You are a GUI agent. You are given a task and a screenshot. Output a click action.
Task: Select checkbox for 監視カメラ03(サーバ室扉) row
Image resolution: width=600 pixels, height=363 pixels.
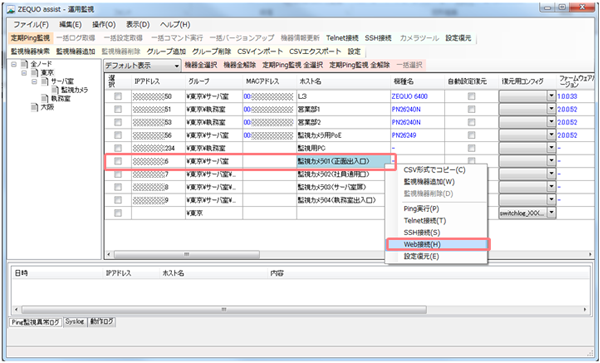click(x=118, y=187)
